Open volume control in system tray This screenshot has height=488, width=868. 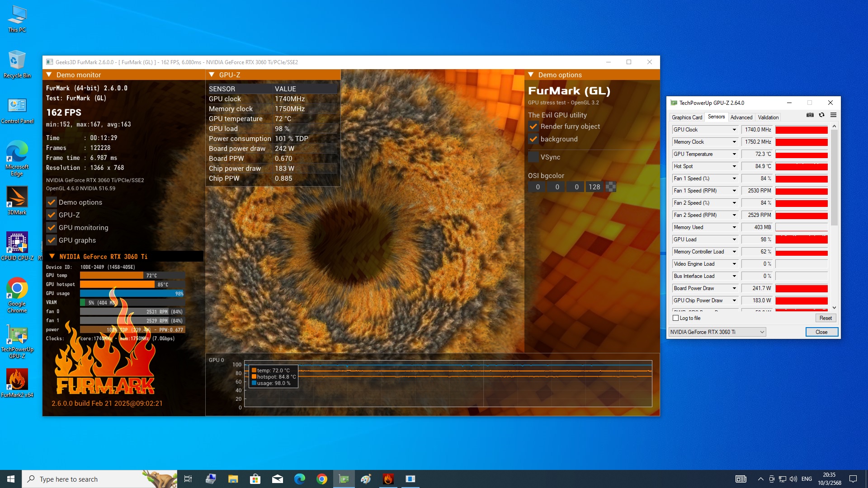pos(793,479)
